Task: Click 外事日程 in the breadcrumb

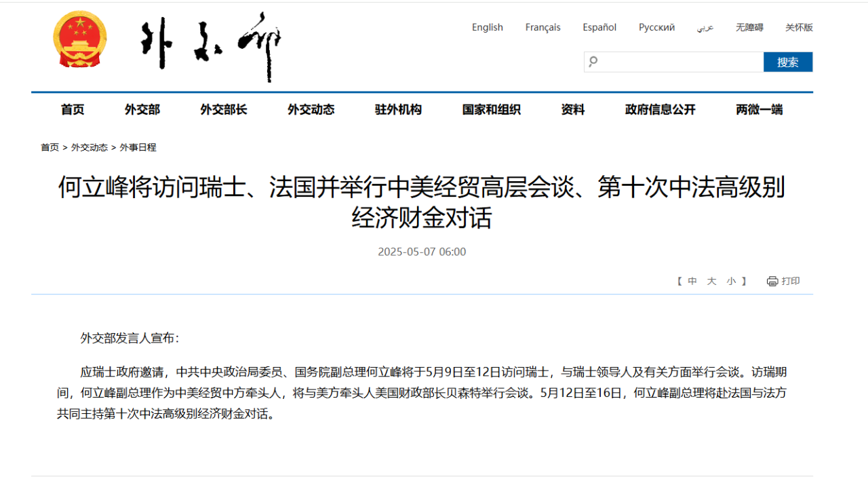Action: tap(138, 147)
